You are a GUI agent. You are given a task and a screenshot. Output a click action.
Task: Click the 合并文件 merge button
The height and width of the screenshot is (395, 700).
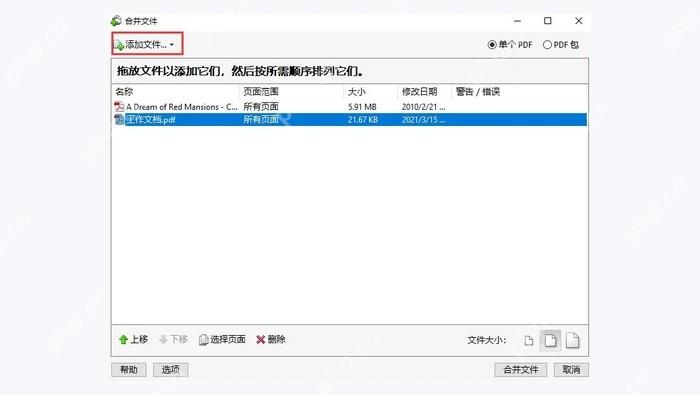521,370
